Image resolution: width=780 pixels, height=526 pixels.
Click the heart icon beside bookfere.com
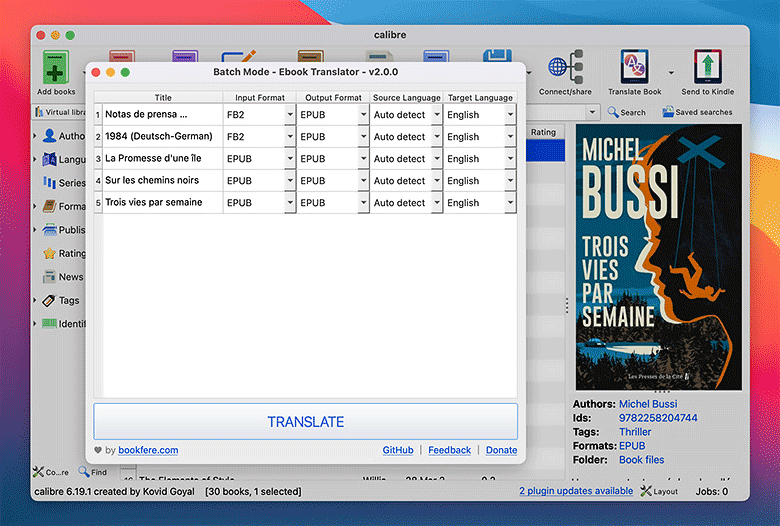coord(98,450)
